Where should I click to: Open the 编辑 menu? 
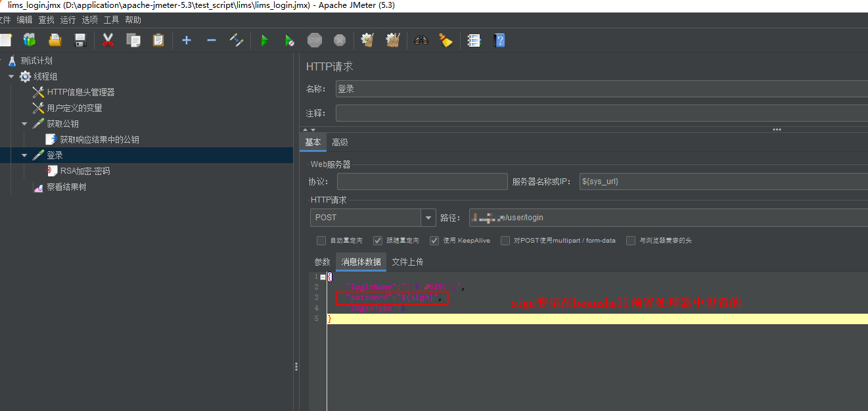25,20
